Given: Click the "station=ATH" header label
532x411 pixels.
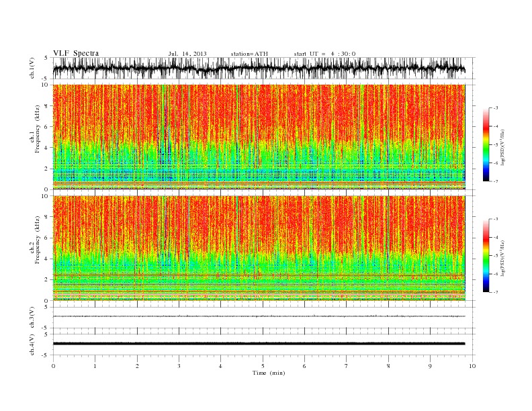Looking at the screenshot, I should tap(249, 54).
